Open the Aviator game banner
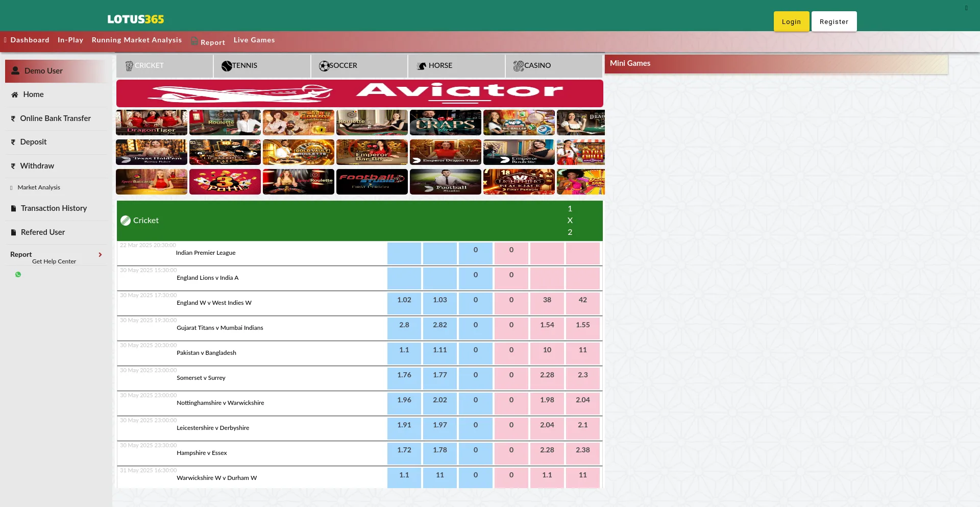Viewport: 980px width, 507px height. 360,93
